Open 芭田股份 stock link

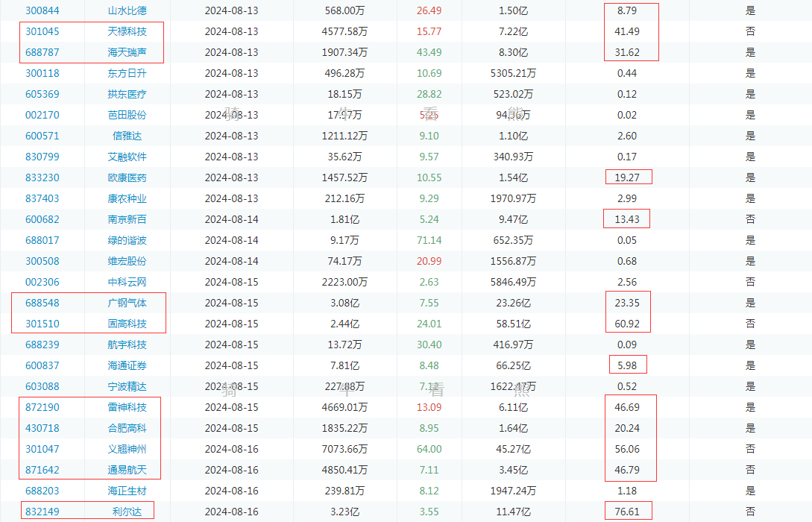[127, 115]
